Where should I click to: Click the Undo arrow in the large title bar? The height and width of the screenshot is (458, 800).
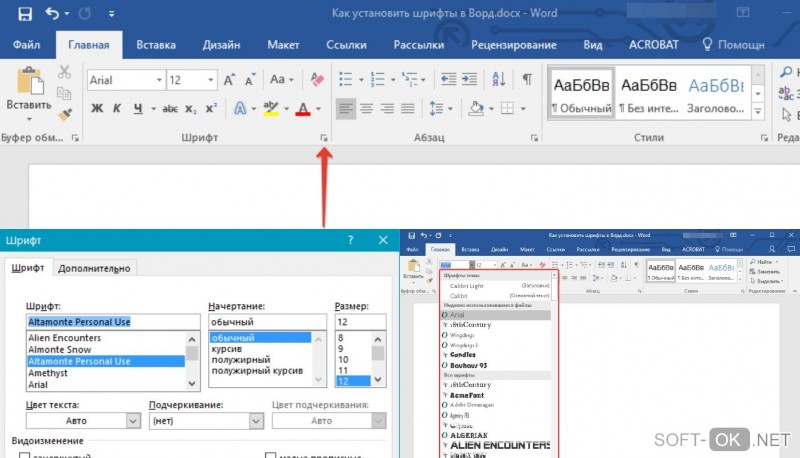tap(52, 13)
